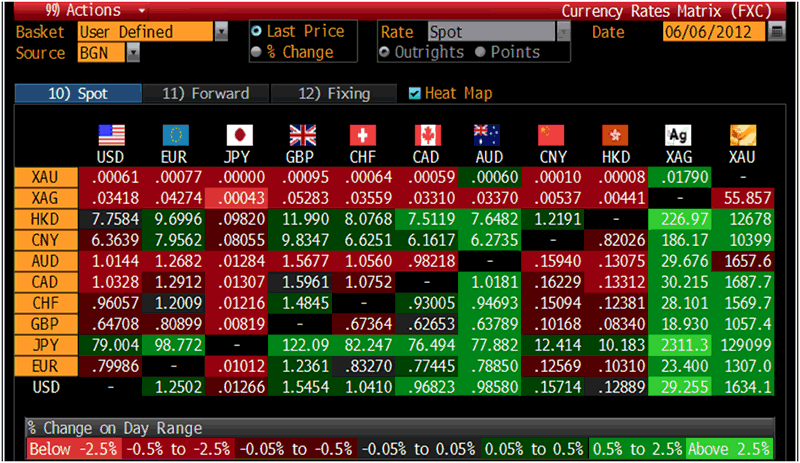Open the calendar icon beside the date

[778, 32]
